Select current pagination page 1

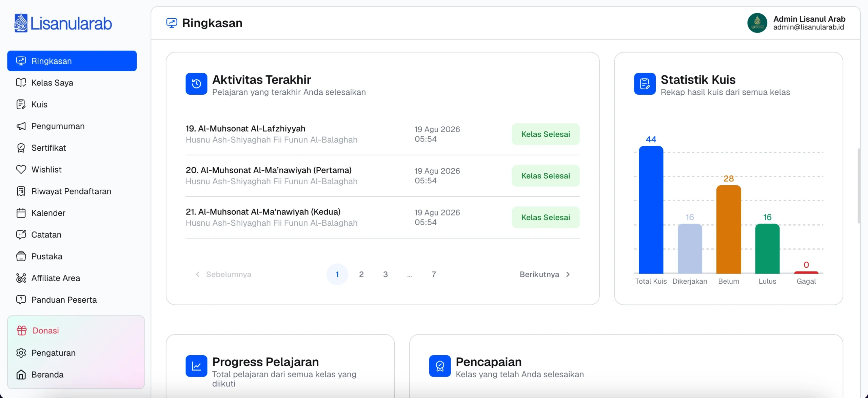[x=337, y=274]
